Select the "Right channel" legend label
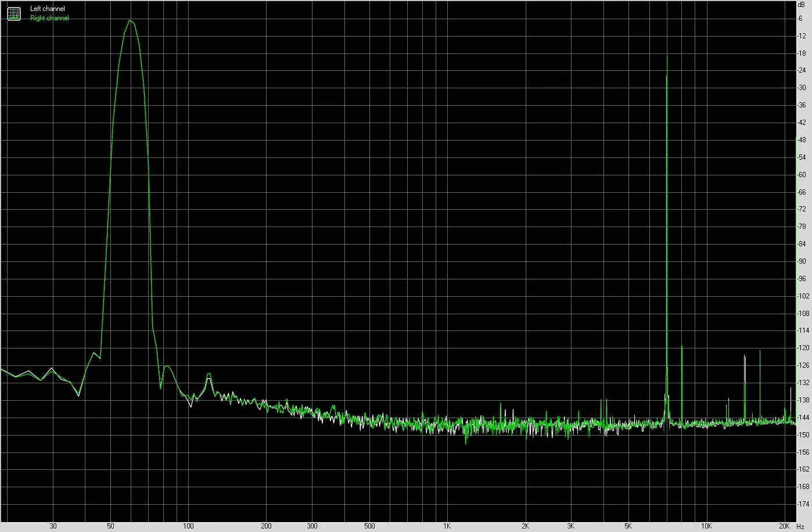Screen dimensions: 812x532 (49, 18)
